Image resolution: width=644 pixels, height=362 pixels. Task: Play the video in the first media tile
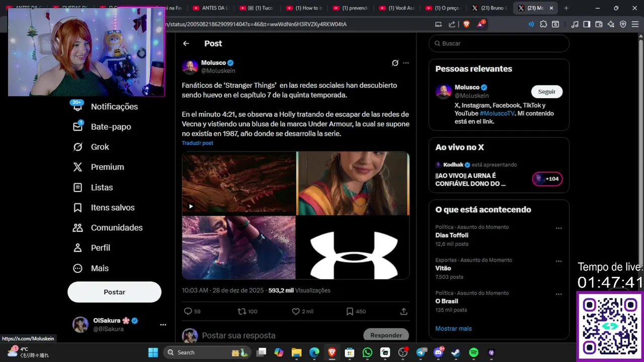click(191, 206)
